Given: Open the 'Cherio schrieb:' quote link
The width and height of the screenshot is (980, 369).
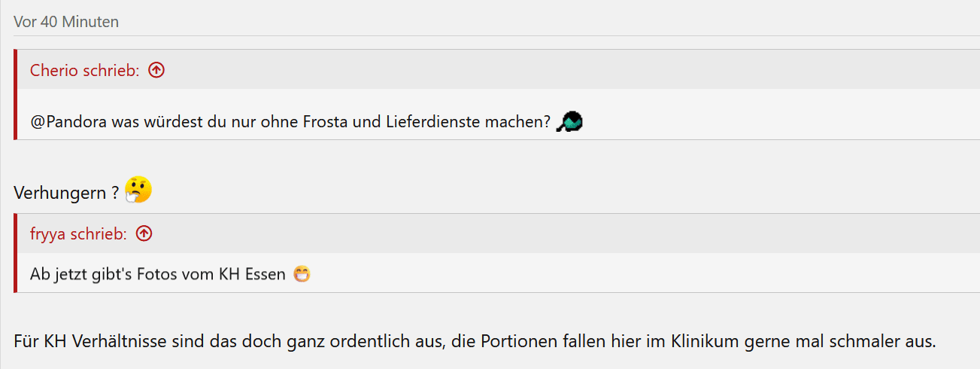Looking at the screenshot, I should 84,70.
